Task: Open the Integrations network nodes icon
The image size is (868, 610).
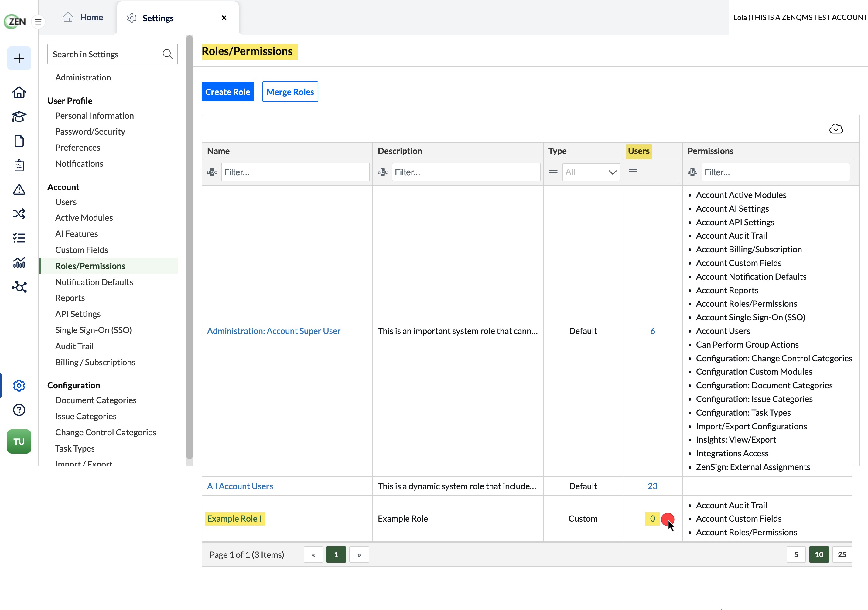Action: tap(19, 287)
